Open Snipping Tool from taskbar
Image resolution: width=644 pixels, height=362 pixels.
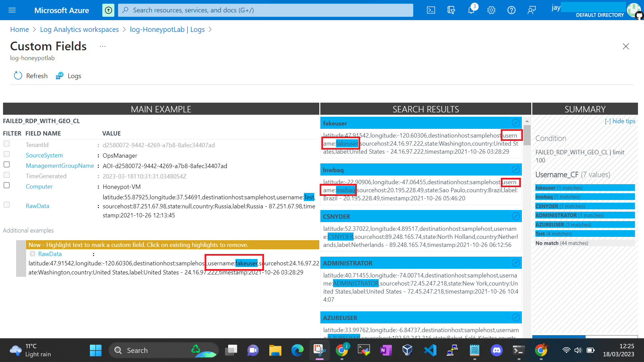tap(319, 350)
